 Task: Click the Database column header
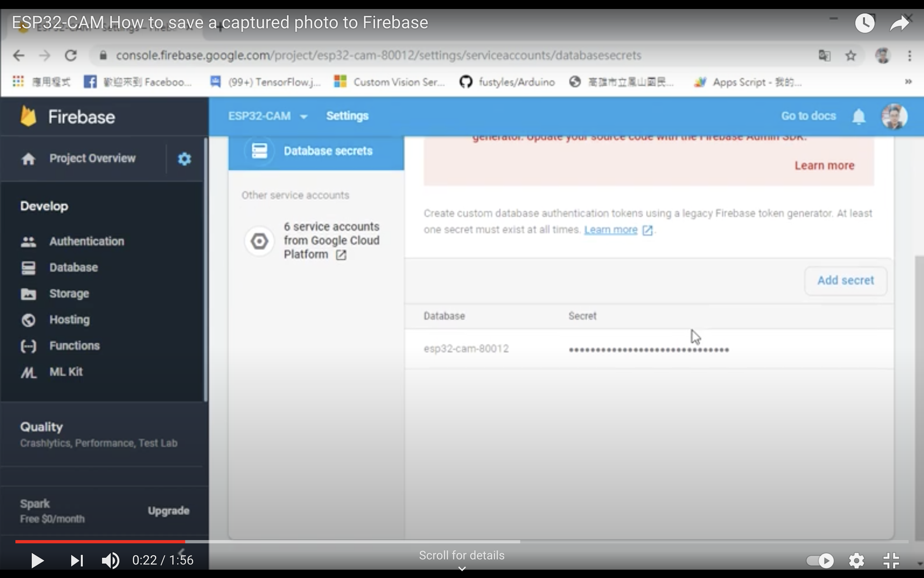click(x=444, y=316)
